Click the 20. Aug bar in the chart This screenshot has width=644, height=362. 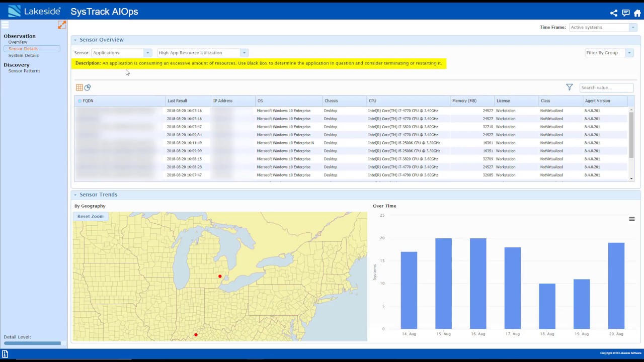pyautogui.click(x=616, y=286)
